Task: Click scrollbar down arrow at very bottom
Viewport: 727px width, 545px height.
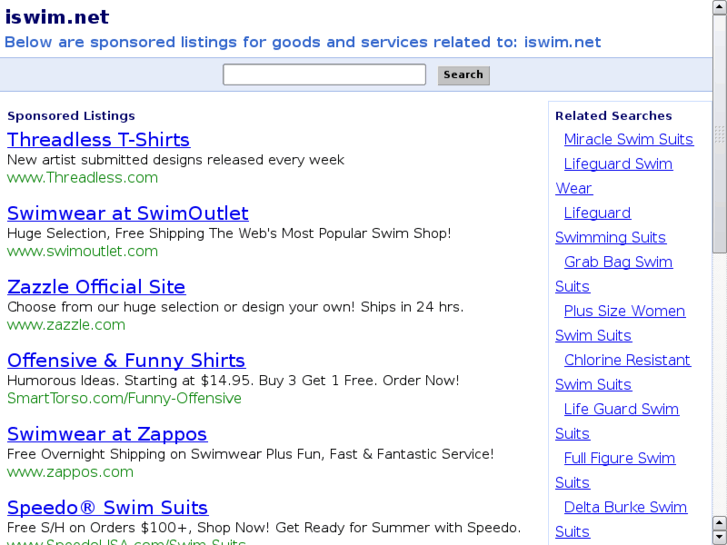Action: [x=720, y=537]
